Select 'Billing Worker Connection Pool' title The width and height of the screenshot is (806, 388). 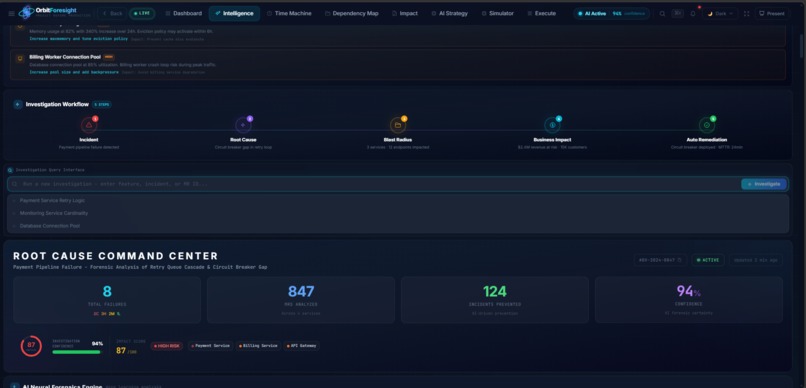pyautogui.click(x=65, y=57)
